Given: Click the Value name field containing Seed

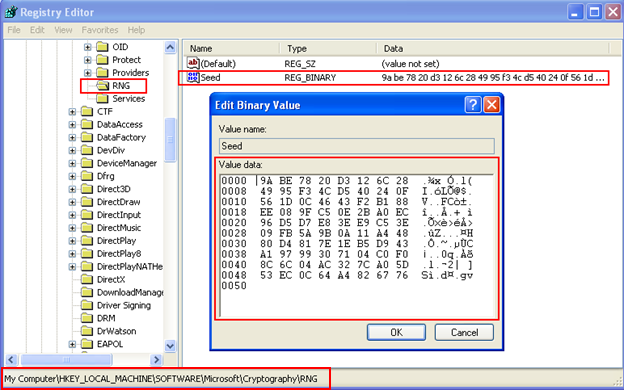Looking at the screenshot, I should pyautogui.click(x=357, y=146).
